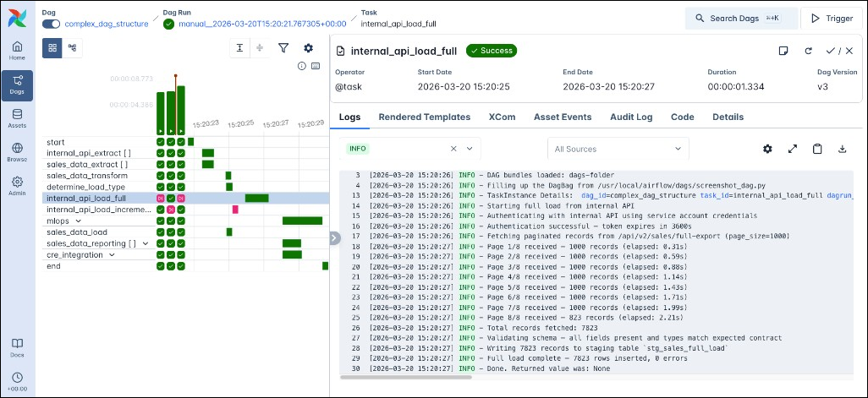Collapse the grid panel with the chevron handle
The width and height of the screenshot is (868, 398).
pyautogui.click(x=334, y=237)
